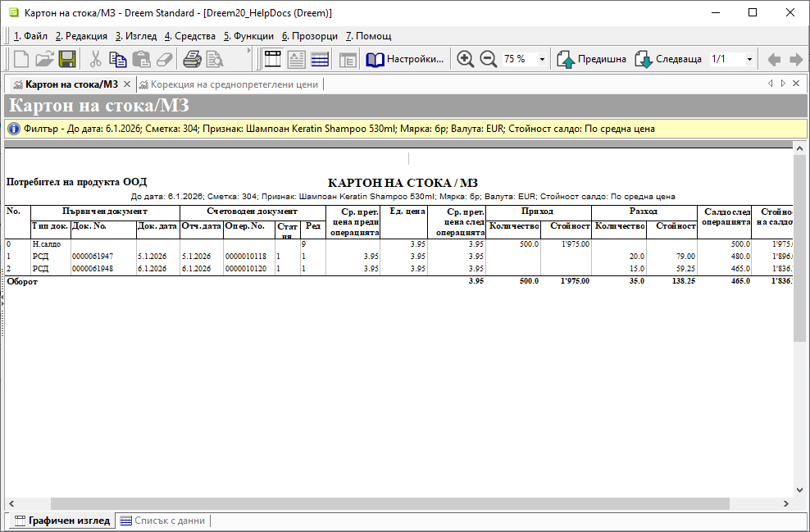Open the Print preview icon
Screen dimensions: 810x532
pos(215,59)
